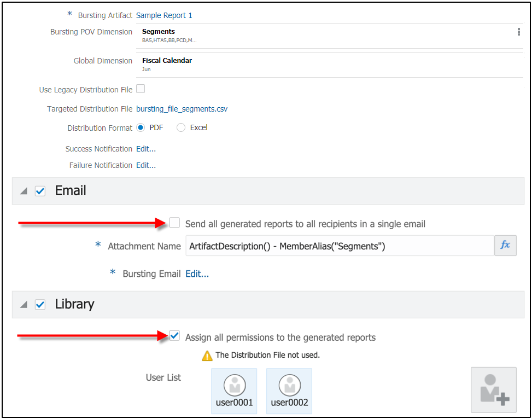Click the Attachment Name input field
The height and width of the screenshot is (419, 532).
[339, 246]
